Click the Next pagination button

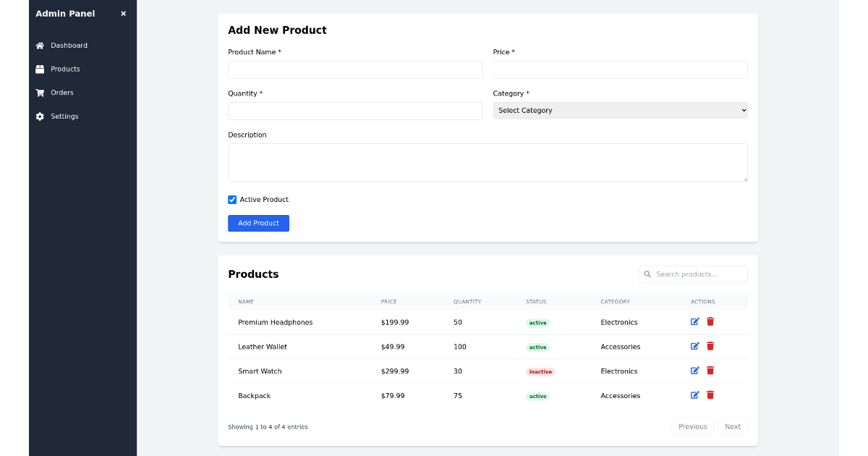(x=733, y=426)
